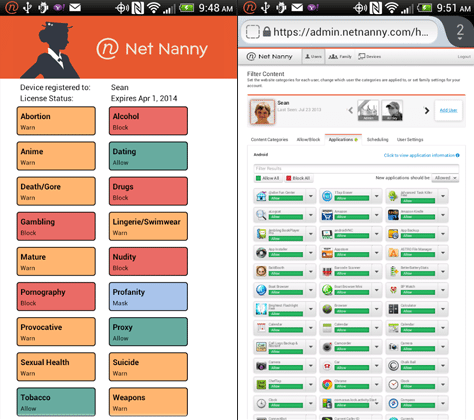Image resolution: width=474 pixels, height=420 pixels.
Task: Tap the Compass app icon
Action: tap(393, 403)
